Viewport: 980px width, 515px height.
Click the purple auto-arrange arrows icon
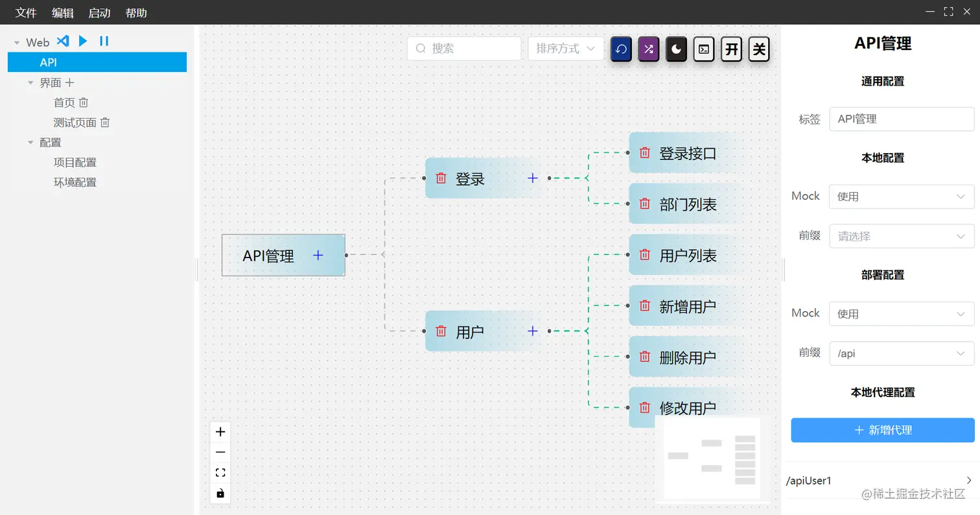click(648, 49)
